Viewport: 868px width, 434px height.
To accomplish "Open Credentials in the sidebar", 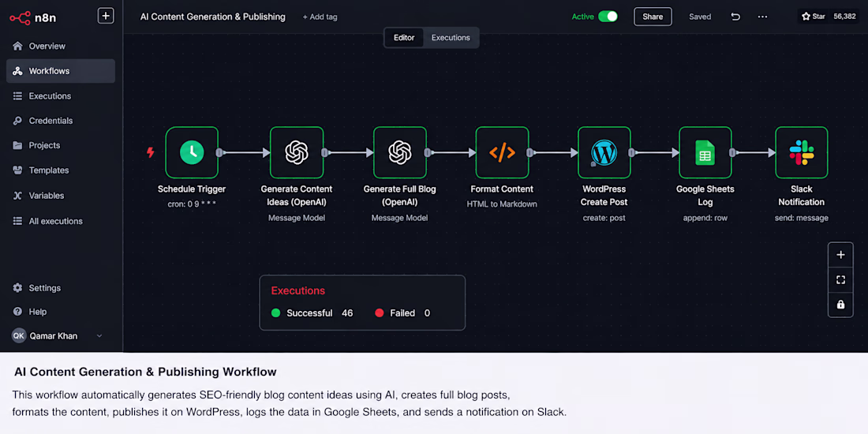I will tap(61, 121).
